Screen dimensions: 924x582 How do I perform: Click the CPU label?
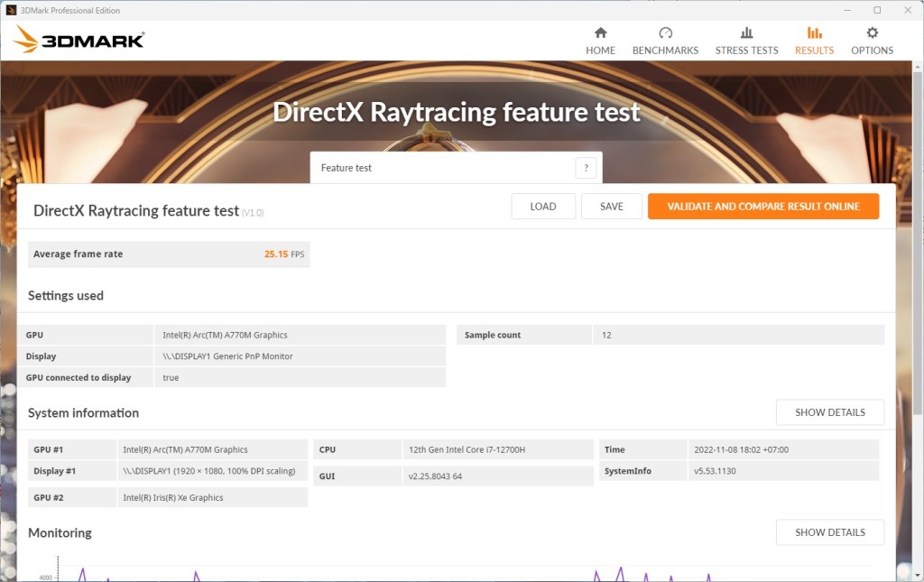point(327,449)
